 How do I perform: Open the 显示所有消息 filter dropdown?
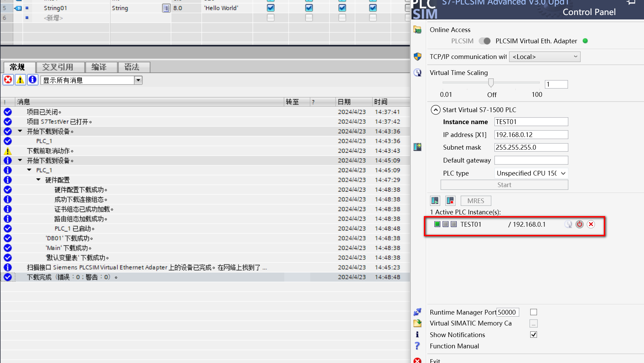(138, 80)
